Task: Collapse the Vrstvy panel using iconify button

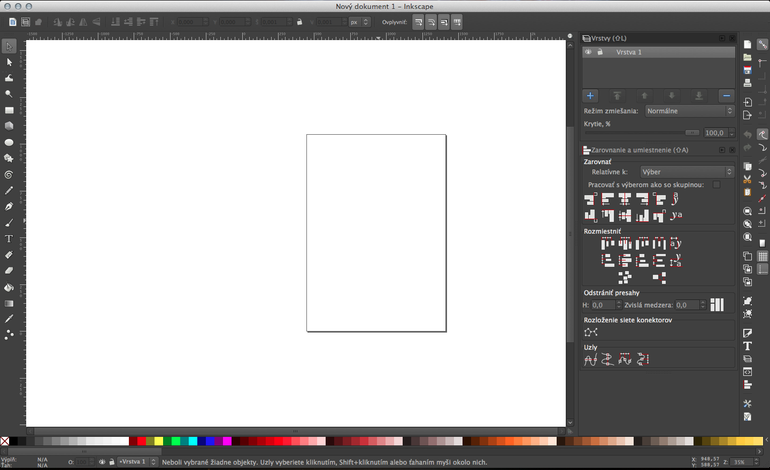Action: 722,38
